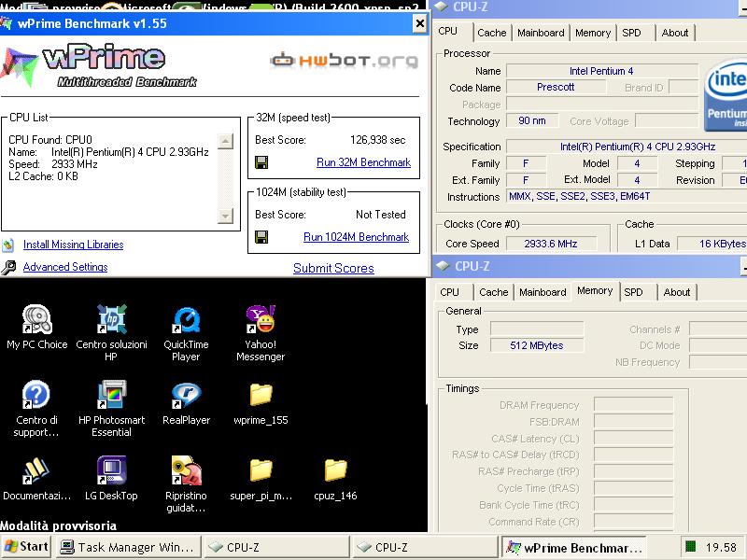Open Ripristino guidat... shortcut

pyautogui.click(x=186, y=484)
